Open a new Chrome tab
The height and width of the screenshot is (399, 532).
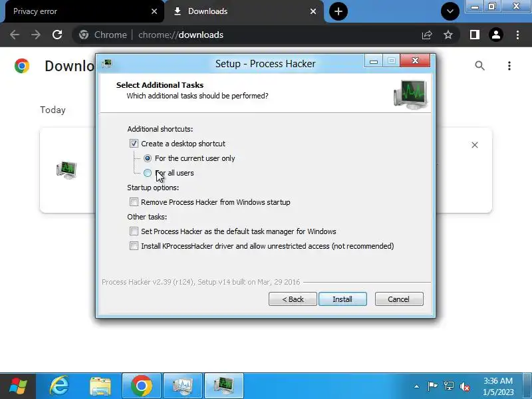point(338,11)
